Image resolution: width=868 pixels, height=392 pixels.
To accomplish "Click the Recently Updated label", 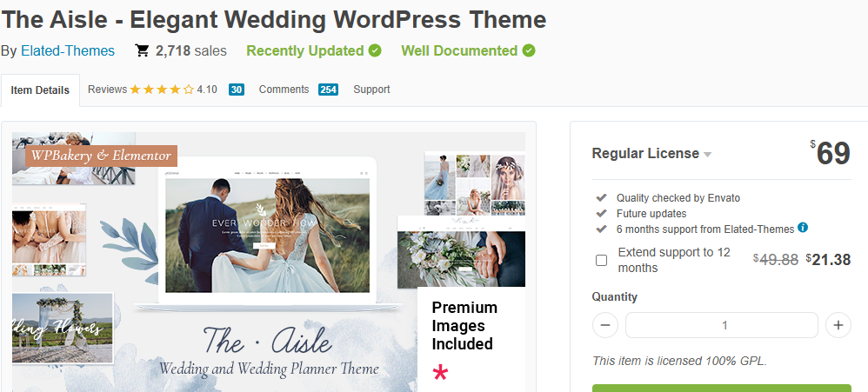I will [x=305, y=51].
